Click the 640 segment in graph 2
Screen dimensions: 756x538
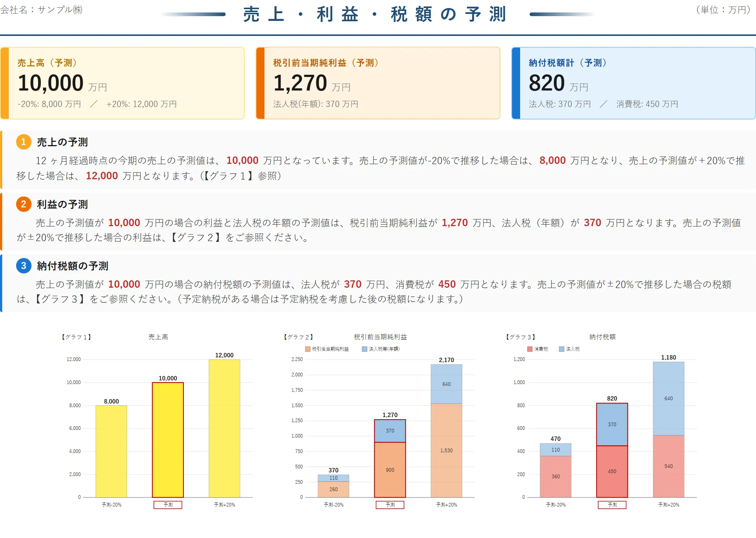pyautogui.click(x=446, y=384)
